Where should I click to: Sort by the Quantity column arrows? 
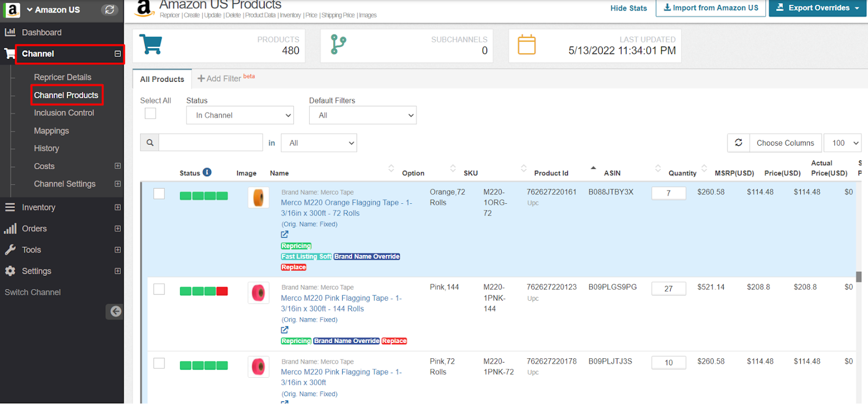click(x=704, y=168)
